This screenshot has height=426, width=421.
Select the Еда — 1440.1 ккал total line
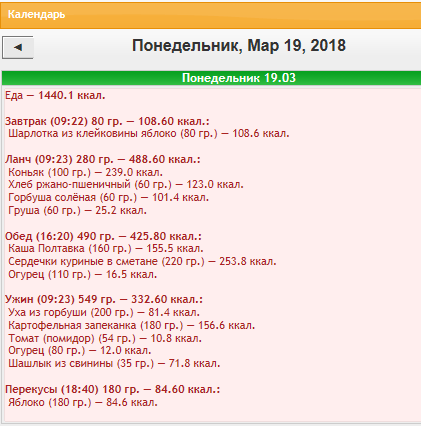tap(55, 96)
